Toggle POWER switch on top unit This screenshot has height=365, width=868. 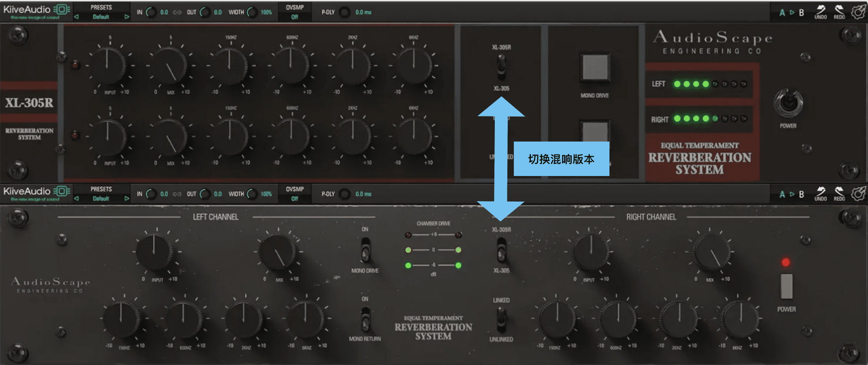pyautogui.click(x=788, y=103)
